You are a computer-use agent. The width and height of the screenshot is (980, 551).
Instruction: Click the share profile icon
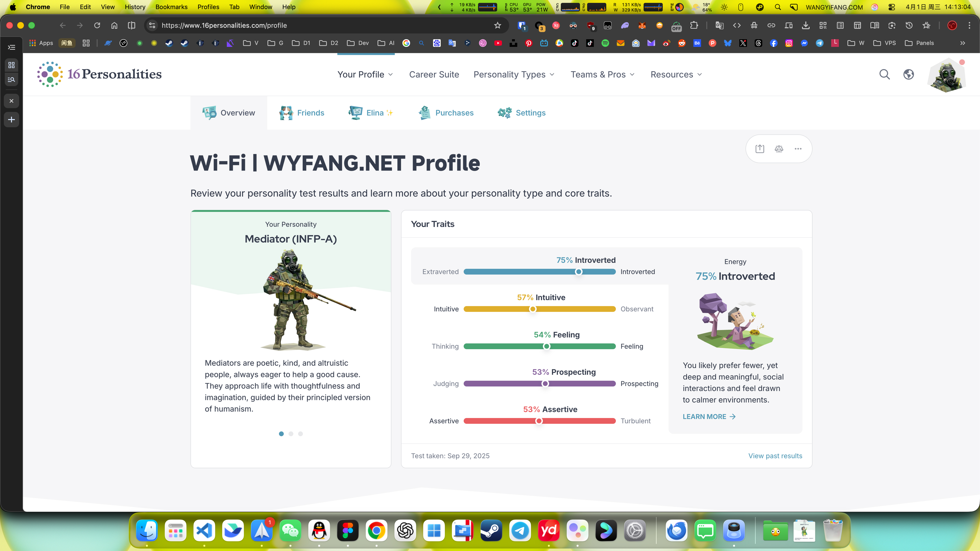coord(760,149)
